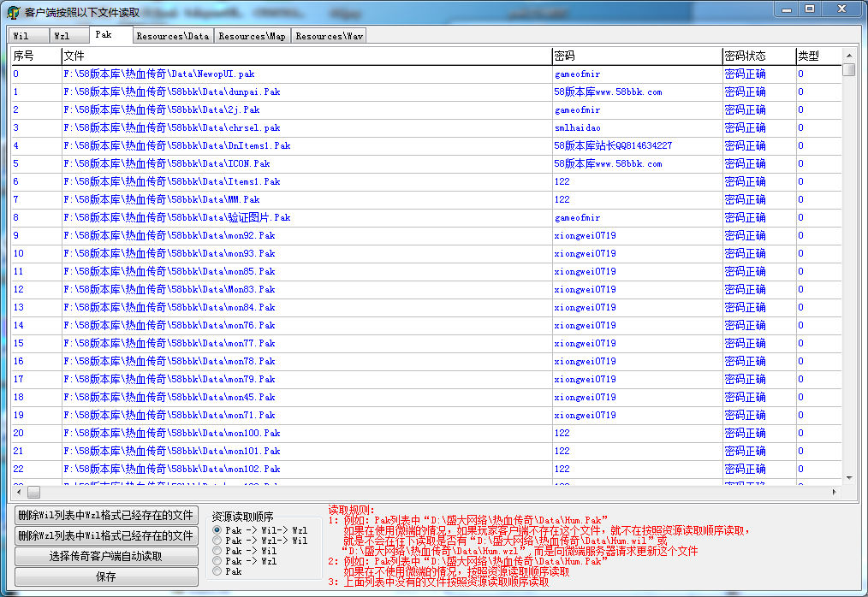The width and height of the screenshot is (868, 597).
Task: Select the mon101.Pak file path
Action: [171, 451]
